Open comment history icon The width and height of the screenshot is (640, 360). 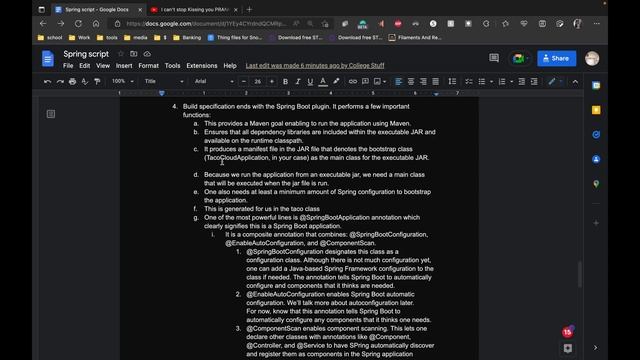[x=494, y=58]
